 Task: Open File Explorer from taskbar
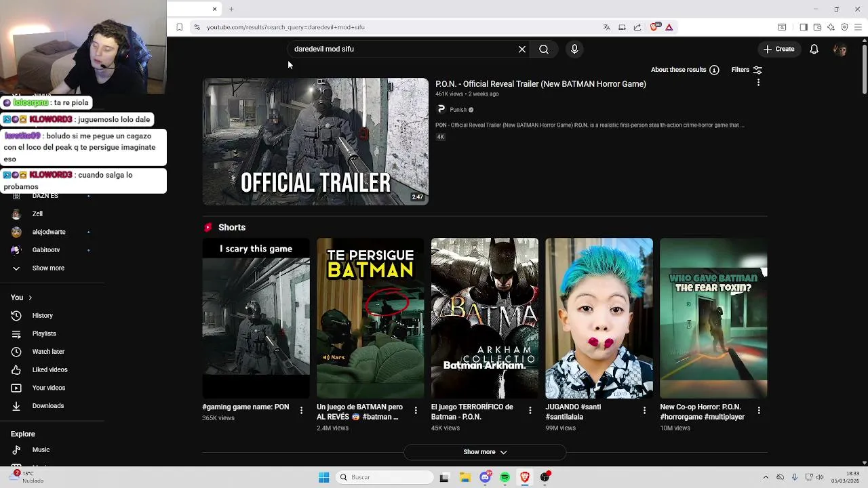pyautogui.click(x=465, y=477)
